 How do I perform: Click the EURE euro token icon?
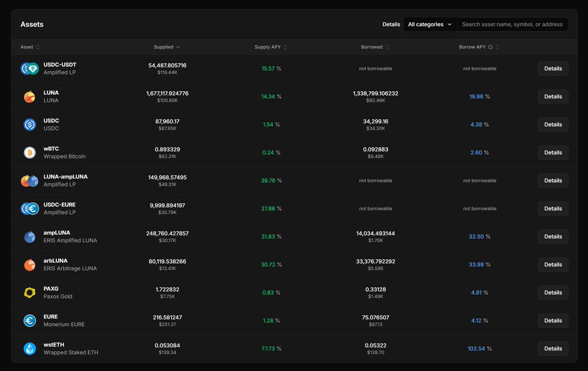[29, 321]
